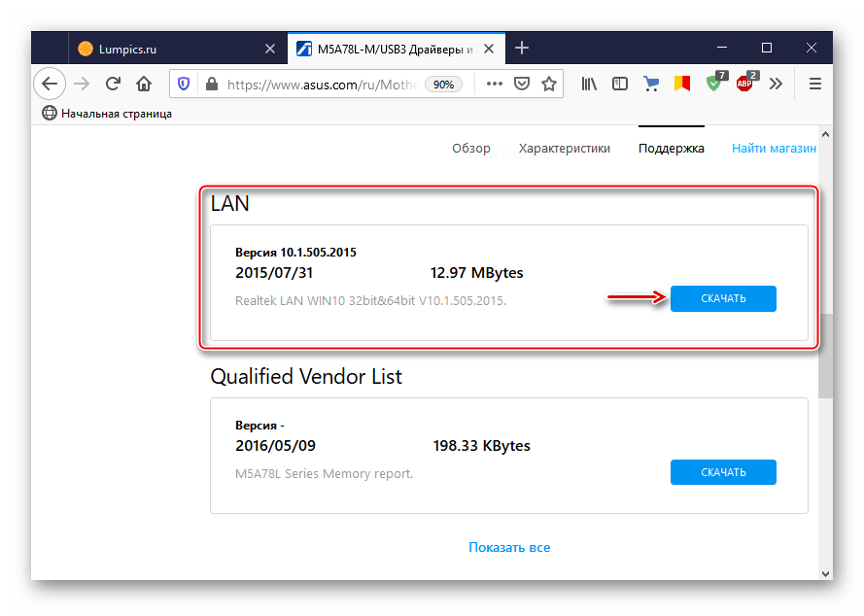Click the M5A78L Series Memory report text
The height and width of the screenshot is (616, 864).
(324, 474)
